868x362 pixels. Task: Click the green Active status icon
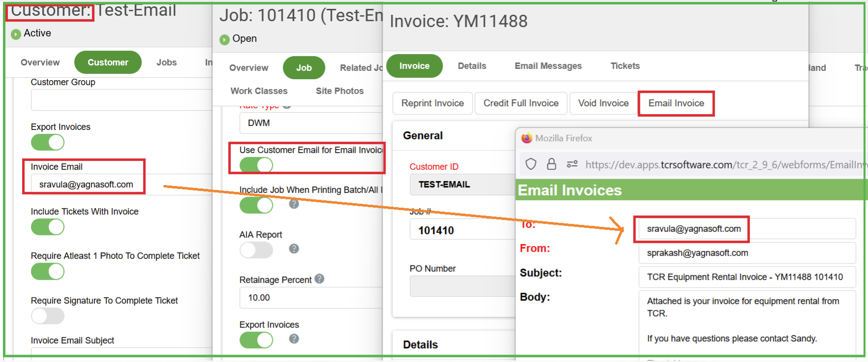pos(16,34)
